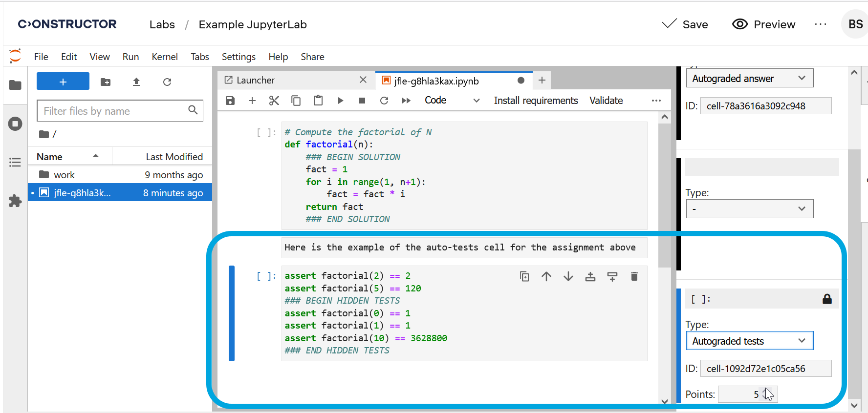This screenshot has height=413, width=868.
Task: Click the Filter files by name field
Action: 114,111
